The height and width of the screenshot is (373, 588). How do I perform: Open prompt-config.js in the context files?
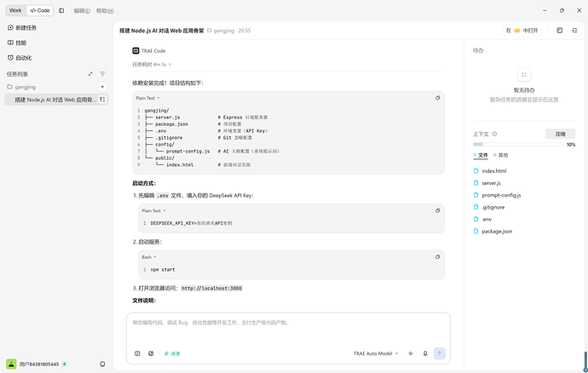[x=501, y=195]
